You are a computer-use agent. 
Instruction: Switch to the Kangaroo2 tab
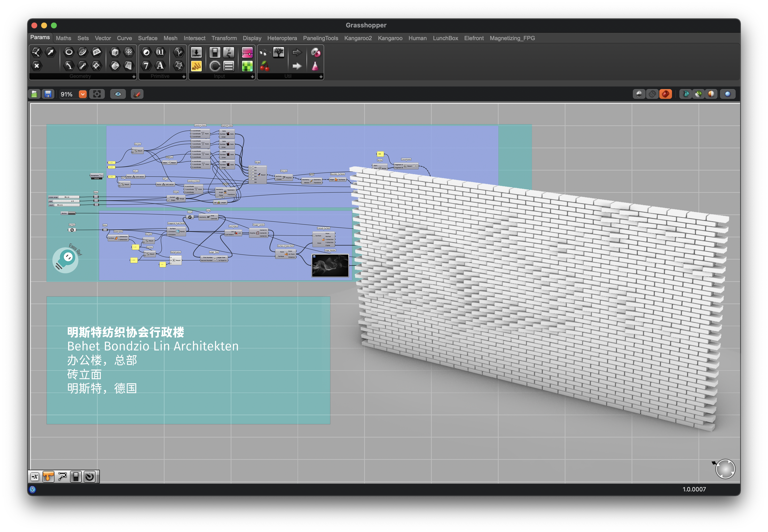point(358,38)
